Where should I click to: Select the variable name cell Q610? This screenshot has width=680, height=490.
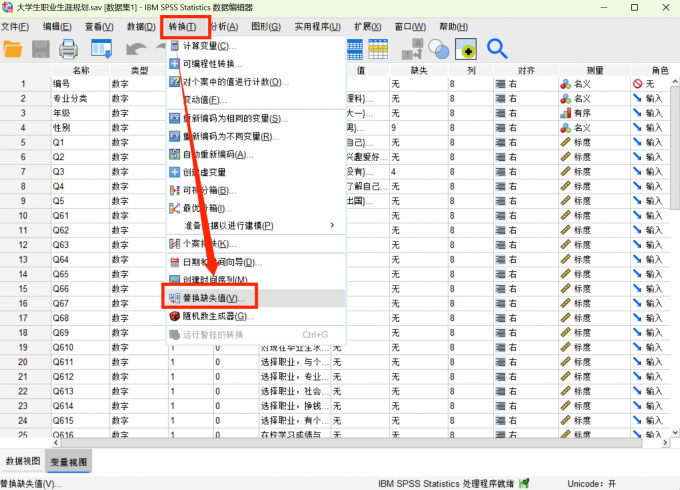81,347
